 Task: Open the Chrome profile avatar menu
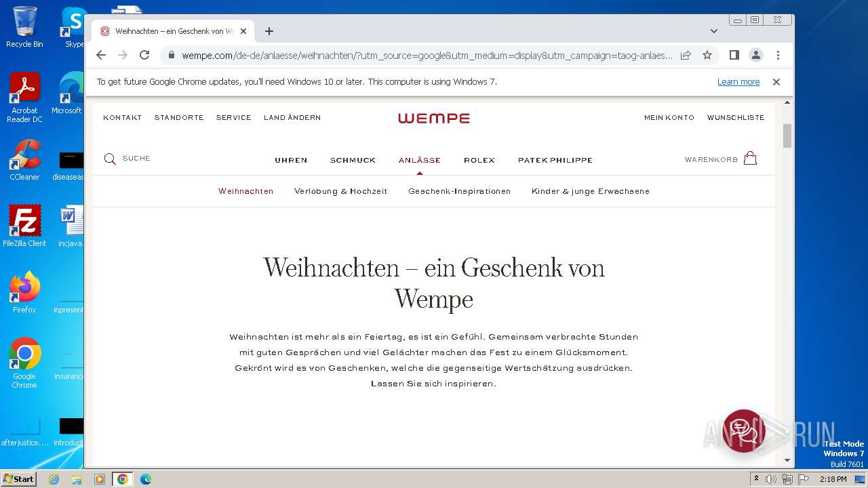pos(755,55)
